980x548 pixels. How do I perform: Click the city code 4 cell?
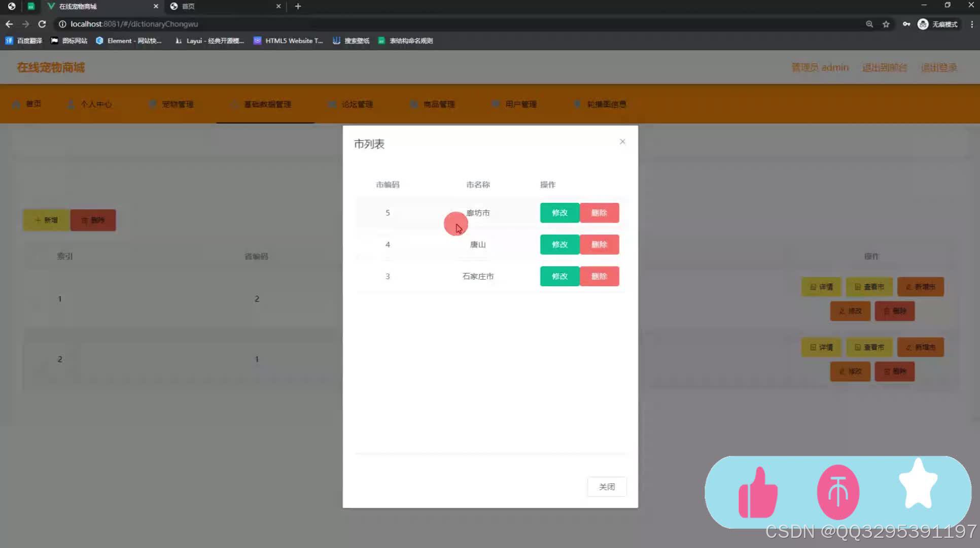pos(388,245)
